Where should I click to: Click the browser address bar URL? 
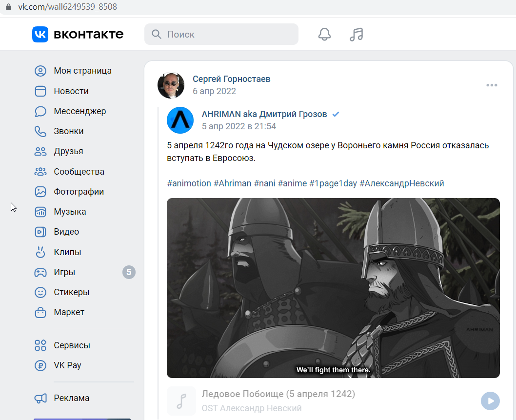67,6
